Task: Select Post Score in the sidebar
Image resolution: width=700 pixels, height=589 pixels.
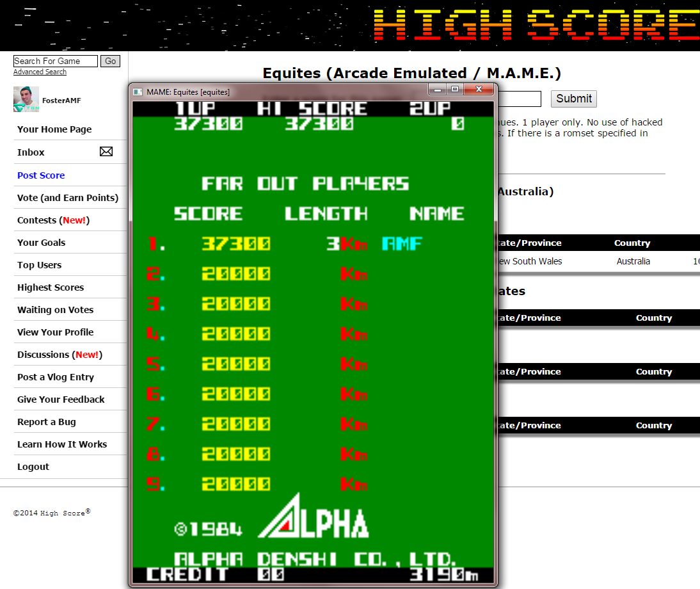Action: tap(41, 175)
